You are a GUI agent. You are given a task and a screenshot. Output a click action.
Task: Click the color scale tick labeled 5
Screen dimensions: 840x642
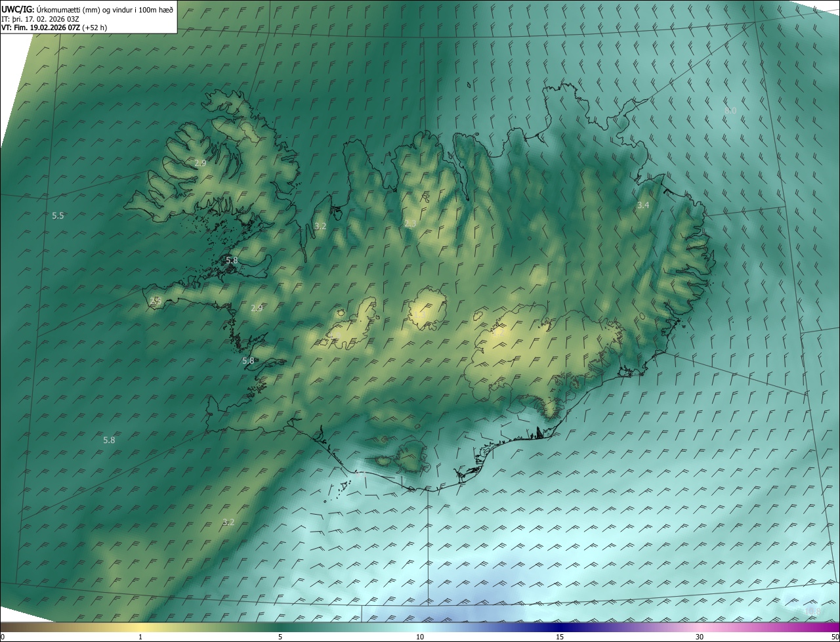(280, 637)
